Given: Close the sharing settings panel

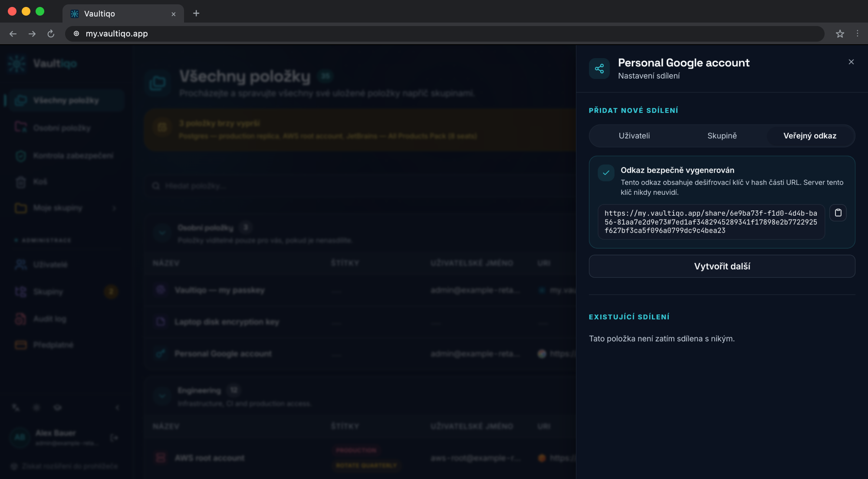Looking at the screenshot, I should (851, 62).
